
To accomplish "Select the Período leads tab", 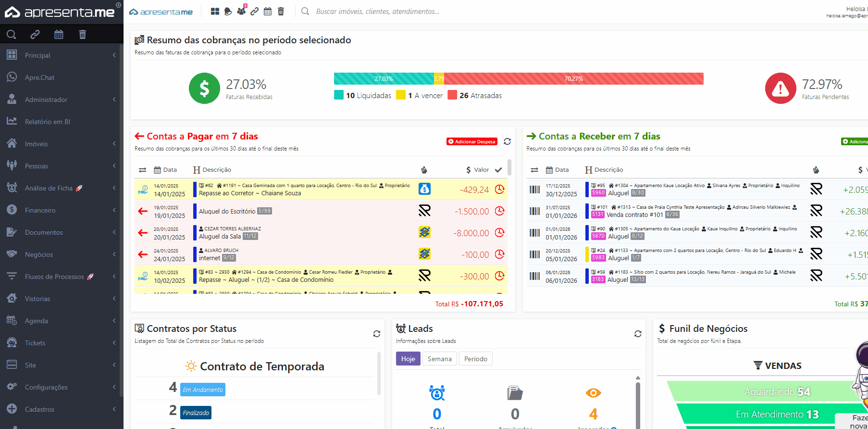I will (x=476, y=359).
